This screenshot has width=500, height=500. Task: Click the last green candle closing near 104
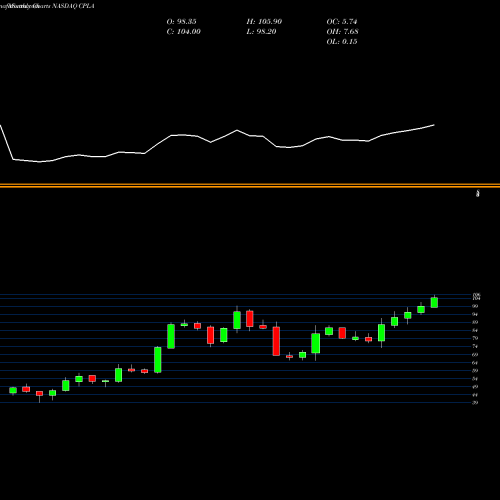(x=434, y=302)
